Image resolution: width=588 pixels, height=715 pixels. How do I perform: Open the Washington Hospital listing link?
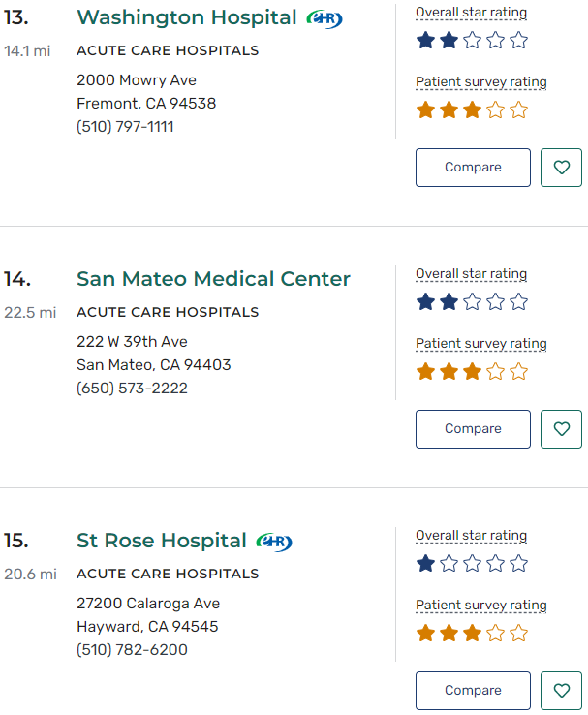(x=186, y=17)
